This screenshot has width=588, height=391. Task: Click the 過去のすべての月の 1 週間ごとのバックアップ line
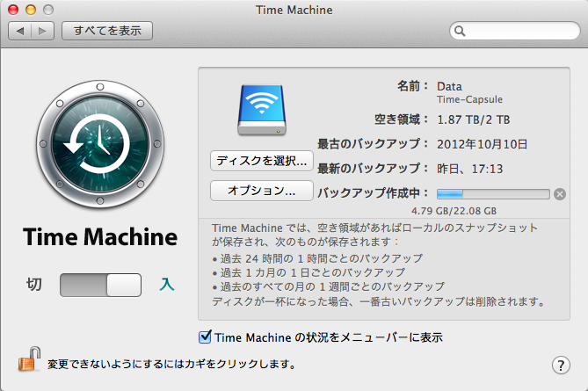tap(328, 286)
